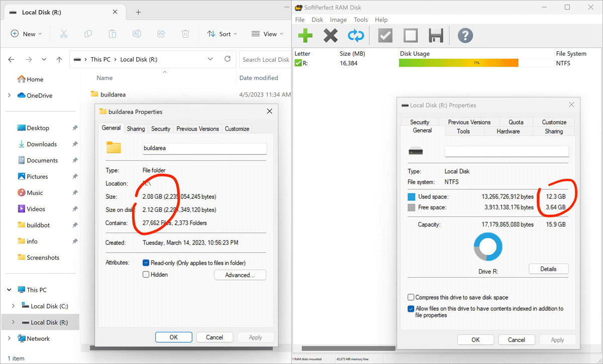This screenshot has height=364, width=603.
Task: Click the black X Remove Disk icon
Action: click(331, 36)
